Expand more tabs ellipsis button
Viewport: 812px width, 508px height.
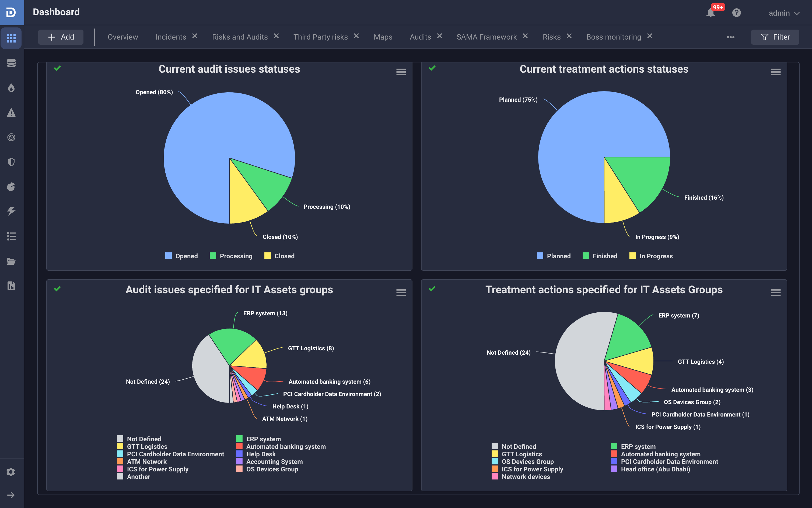(730, 37)
